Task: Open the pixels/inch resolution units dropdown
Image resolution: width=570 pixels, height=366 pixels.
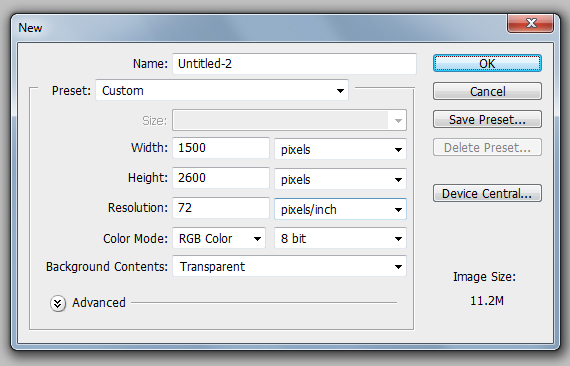Action: click(340, 209)
